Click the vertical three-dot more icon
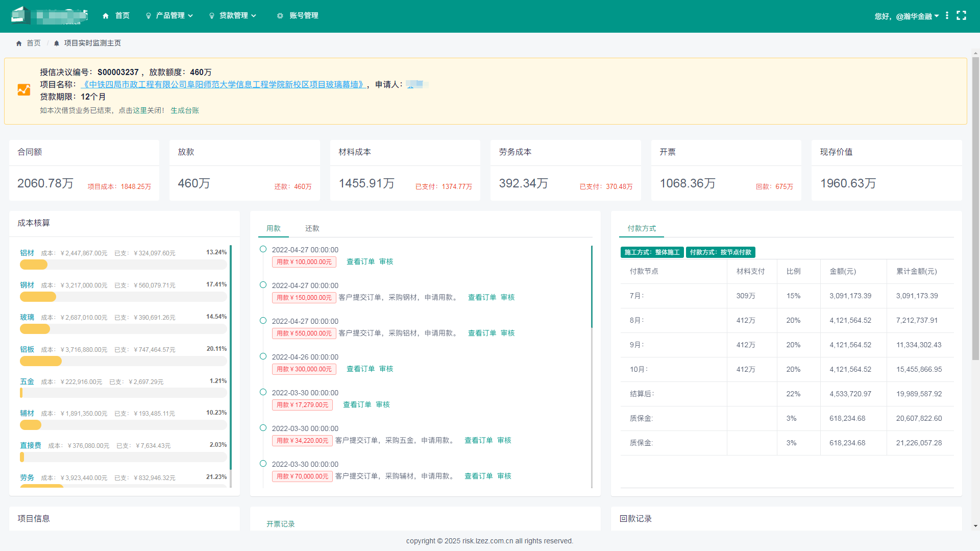 tap(947, 15)
